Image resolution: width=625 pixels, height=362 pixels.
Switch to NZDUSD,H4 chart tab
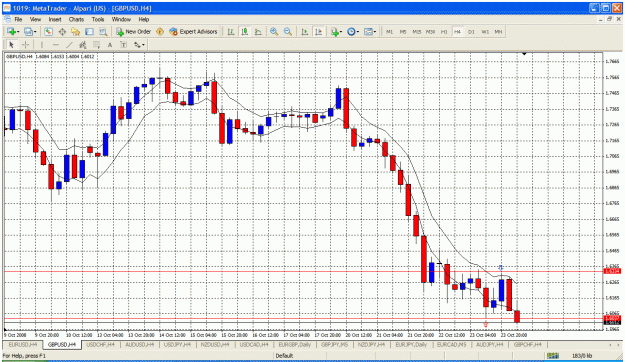pos(215,344)
